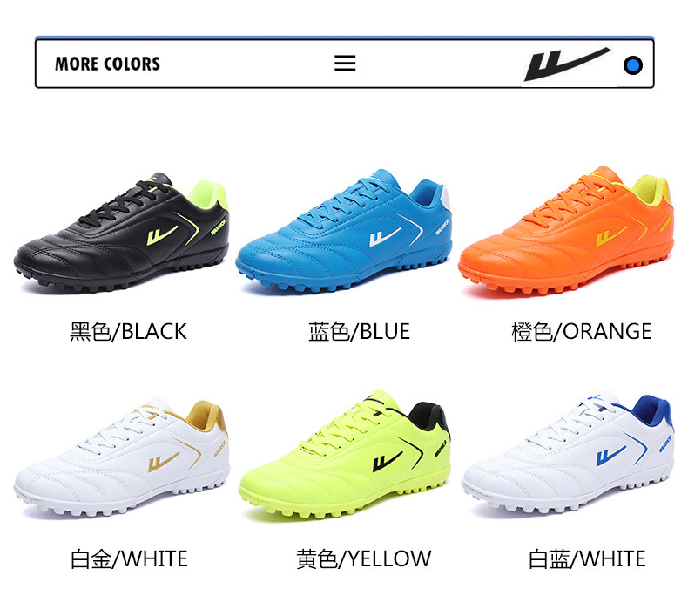Viewport: 688px width, 616px height.
Task: Click the 蓝色/BLUE color label
Action: pyautogui.click(x=359, y=331)
